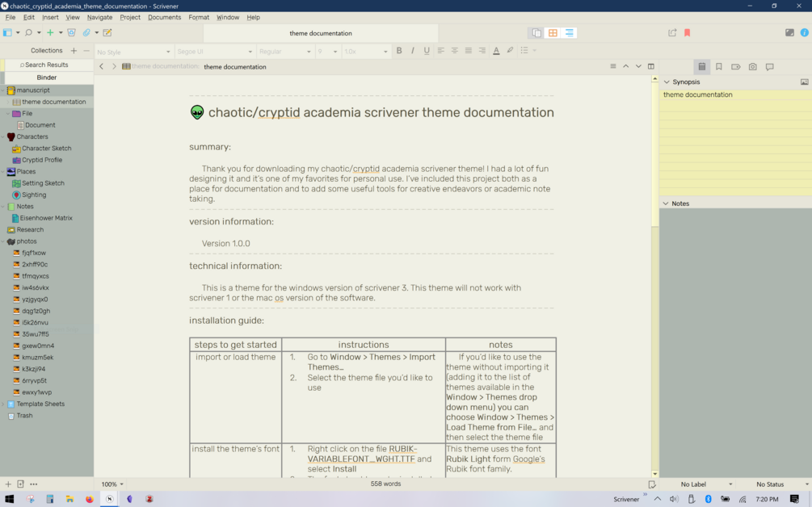Screen dimensions: 812x507
Task: Collapse the Synopsis section
Action: (x=667, y=82)
